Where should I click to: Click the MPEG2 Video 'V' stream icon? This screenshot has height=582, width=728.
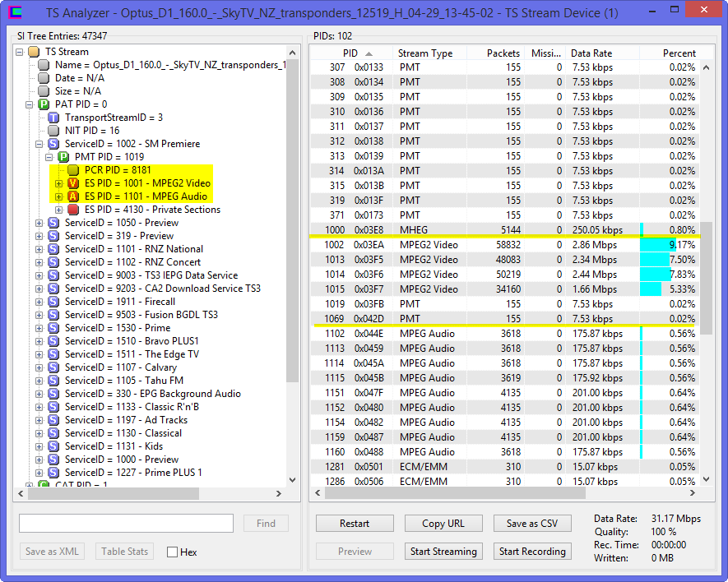click(73, 183)
